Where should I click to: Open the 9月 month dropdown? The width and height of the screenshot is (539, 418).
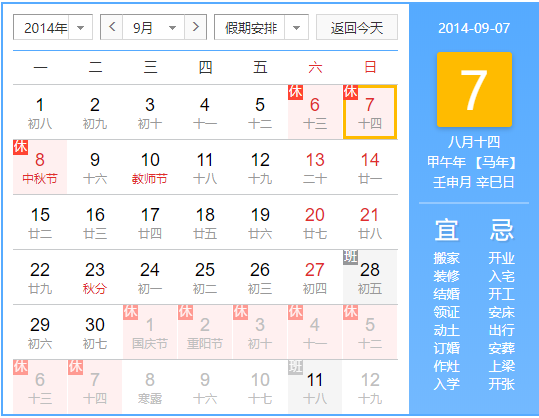click(x=154, y=27)
